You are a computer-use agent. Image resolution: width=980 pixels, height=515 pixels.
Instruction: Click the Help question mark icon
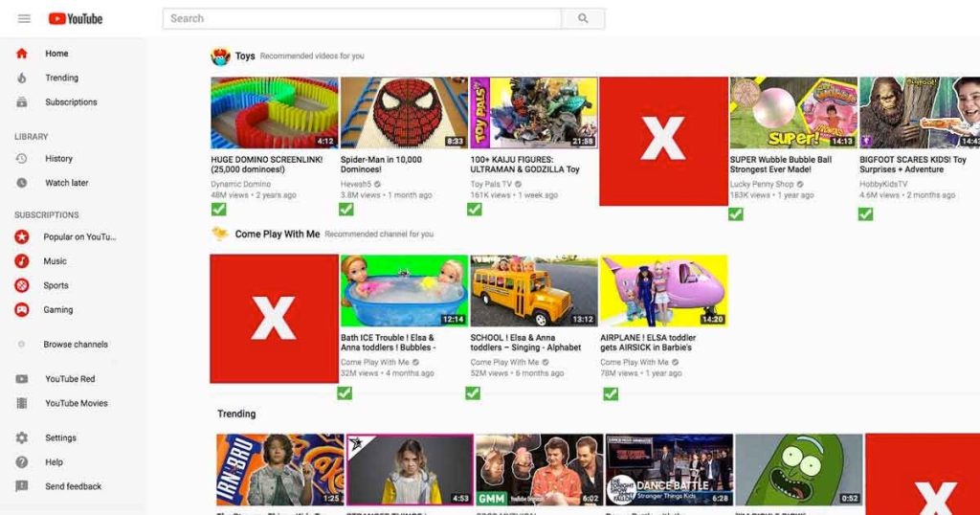click(22, 462)
